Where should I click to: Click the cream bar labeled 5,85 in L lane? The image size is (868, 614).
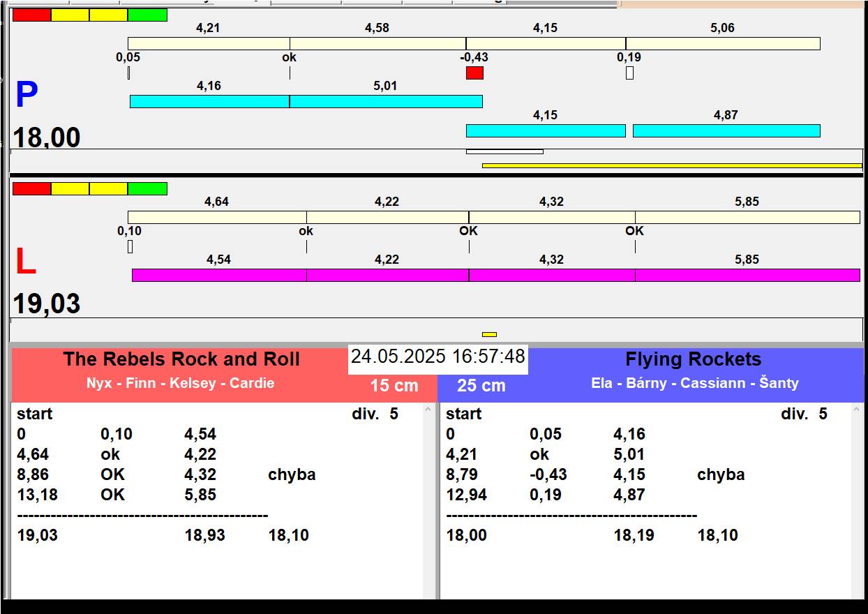[747, 218]
